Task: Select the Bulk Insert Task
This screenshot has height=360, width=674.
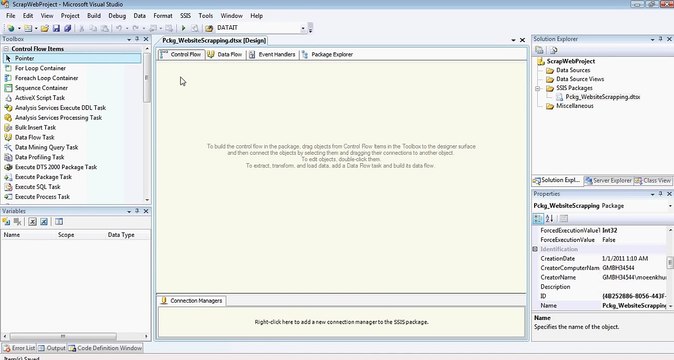Action: (x=35, y=128)
